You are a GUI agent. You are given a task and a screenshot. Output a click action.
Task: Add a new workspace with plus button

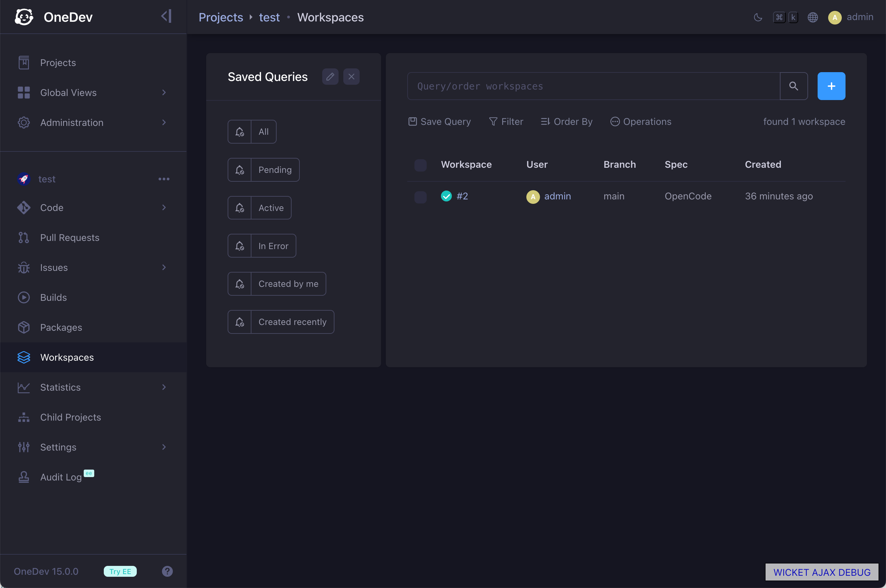pos(831,86)
